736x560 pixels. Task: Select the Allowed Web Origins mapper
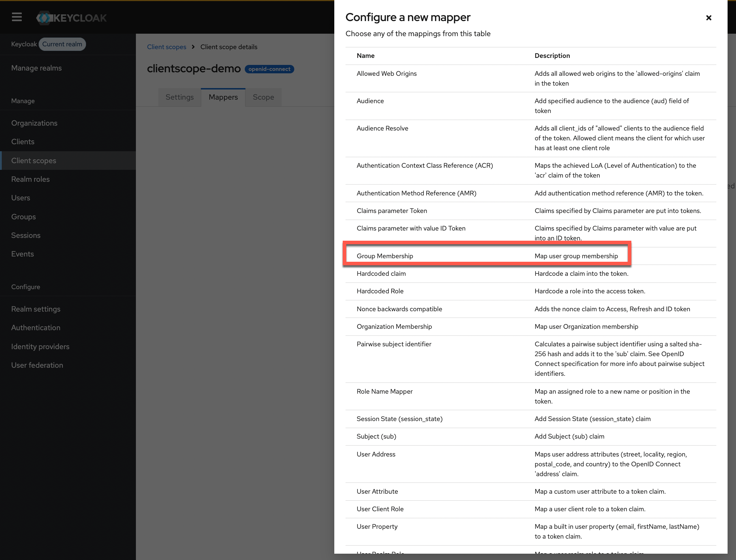click(x=387, y=74)
